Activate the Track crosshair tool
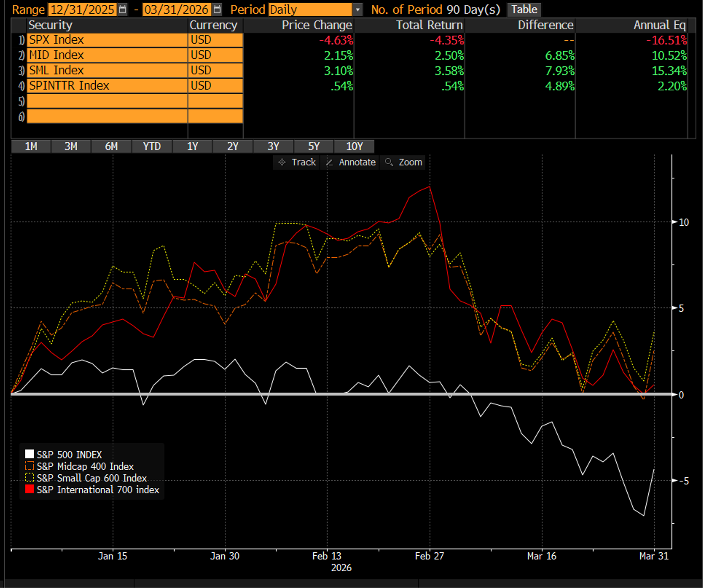 pyautogui.click(x=296, y=162)
